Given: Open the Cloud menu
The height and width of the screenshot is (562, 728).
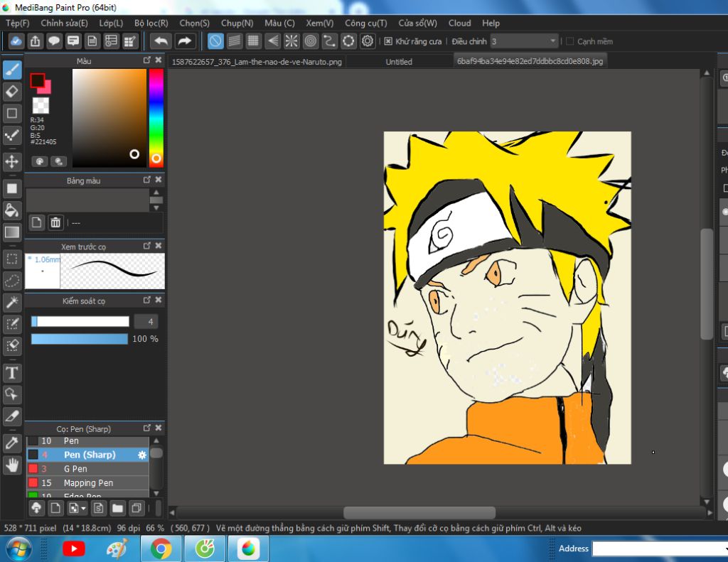Looking at the screenshot, I should [460, 23].
